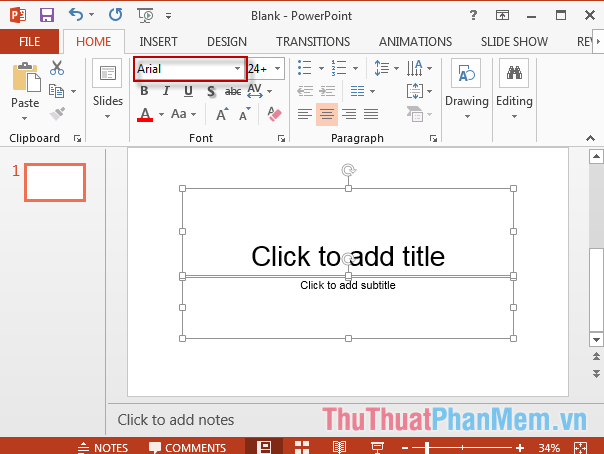
Task: Decrease list indent level
Action: (305, 91)
